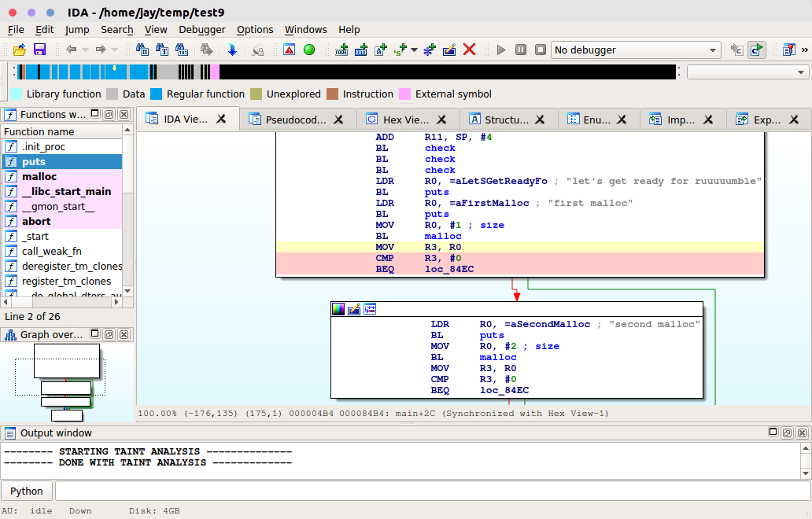Open the back-arrow history dropdown
This screenshot has width=812, height=519.
pos(86,50)
